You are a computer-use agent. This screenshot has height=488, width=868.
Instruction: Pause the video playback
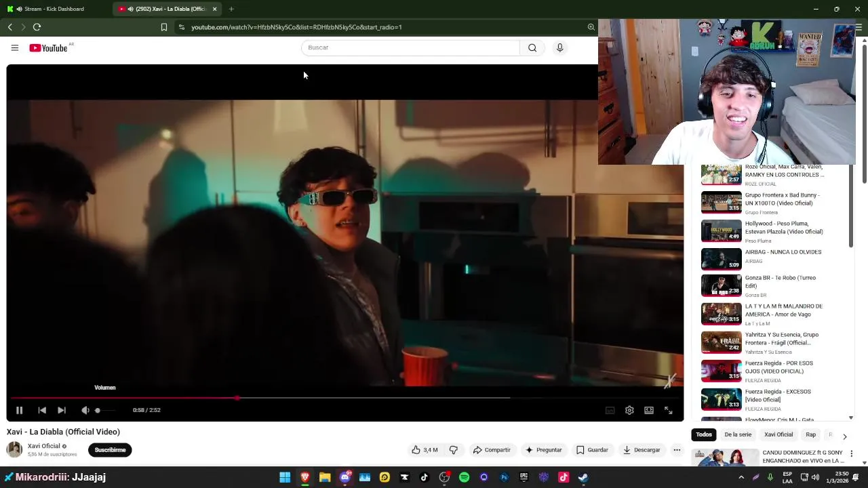tap(19, 410)
